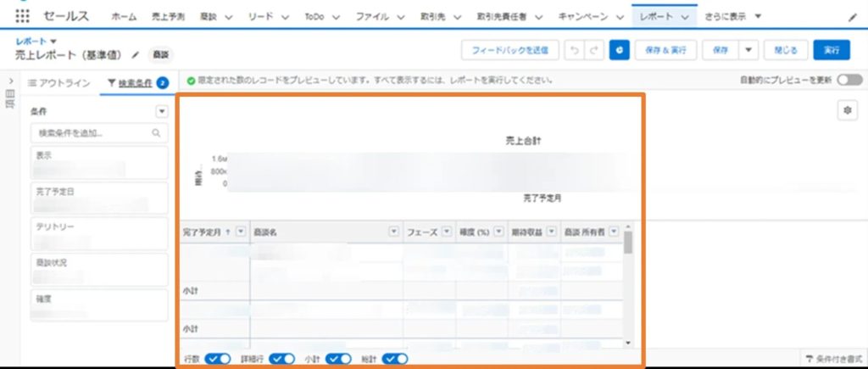Image resolution: width=868 pixels, height=369 pixels.
Task: Open the 保存 split dropdown arrow
Action: (x=748, y=50)
